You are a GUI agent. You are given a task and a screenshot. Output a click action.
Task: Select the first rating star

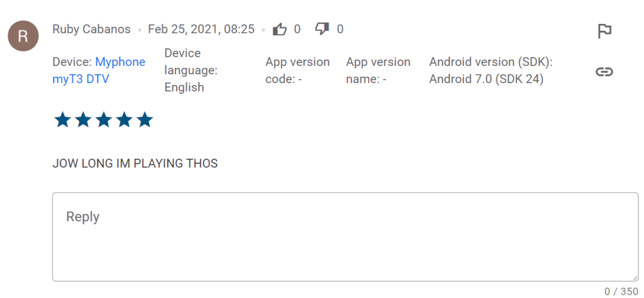click(62, 120)
